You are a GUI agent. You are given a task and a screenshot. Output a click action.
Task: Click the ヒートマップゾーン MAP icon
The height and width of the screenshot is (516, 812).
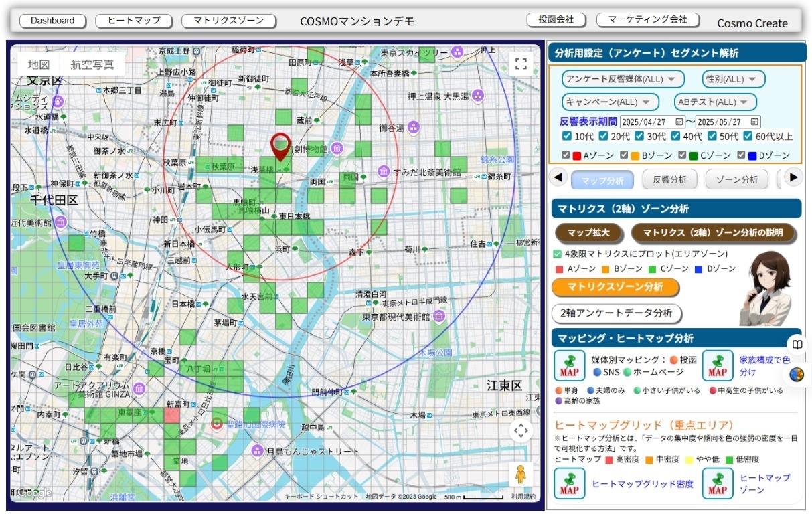coord(718,483)
